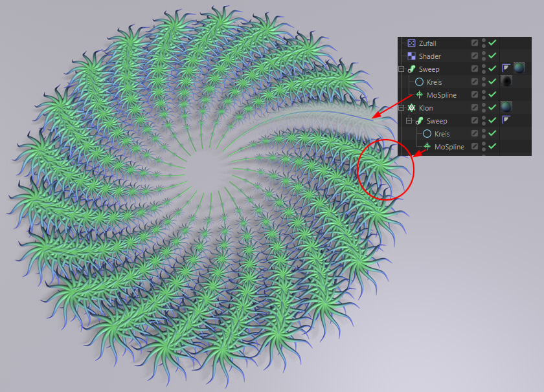The height and width of the screenshot is (392, 544).
Task: Click the Sweep icon outside the Klon group
Action: 411,69
